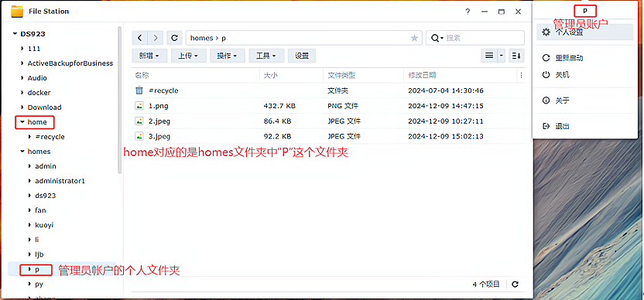This screenshot has height=300, width=644.
Task: Refresh folder using toolbar reload icon
Action: point(175,38)
